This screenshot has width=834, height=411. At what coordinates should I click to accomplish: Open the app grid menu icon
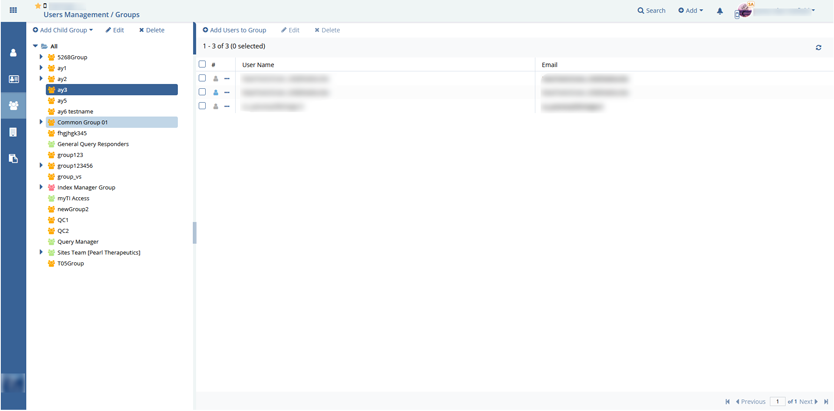[x=13, y=10]
